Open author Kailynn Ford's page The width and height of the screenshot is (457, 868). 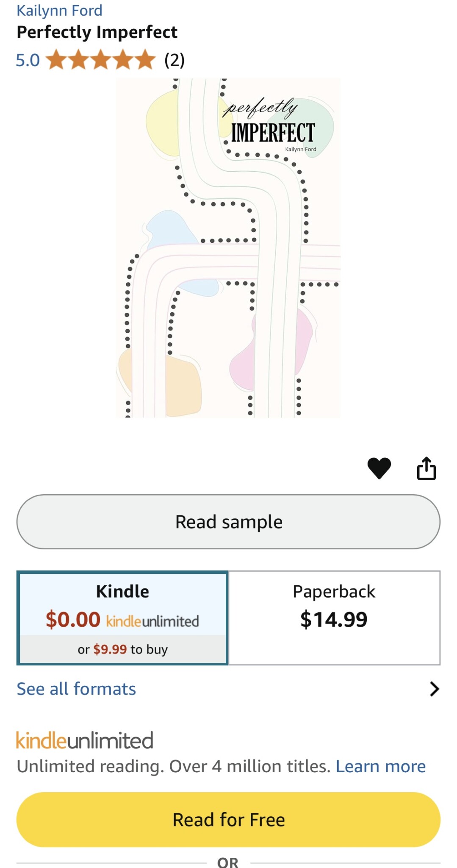[59, 10]
